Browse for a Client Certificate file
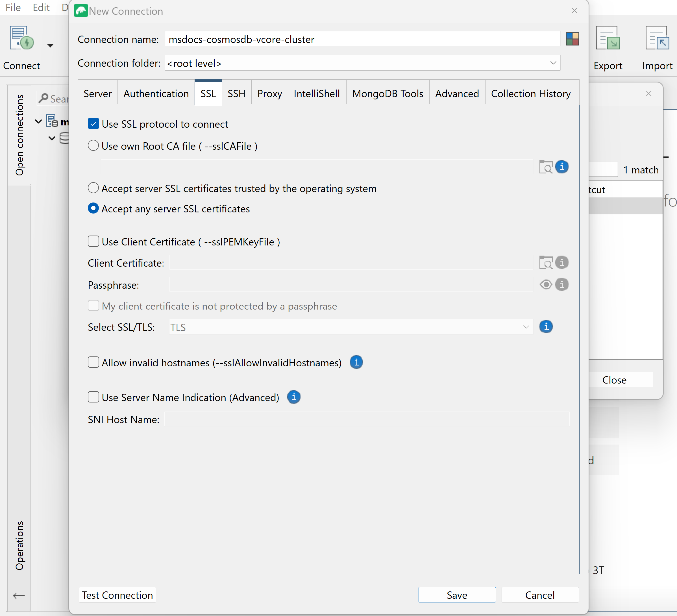Screen dimensions: 677x616 click(x=546, y=263)
